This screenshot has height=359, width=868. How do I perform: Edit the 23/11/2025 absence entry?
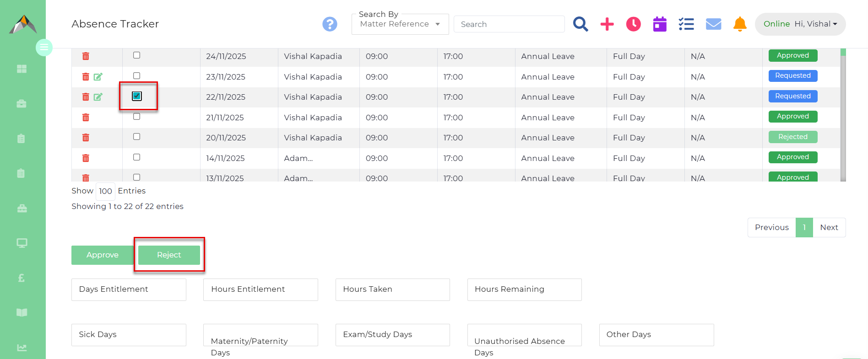point(98,77)
